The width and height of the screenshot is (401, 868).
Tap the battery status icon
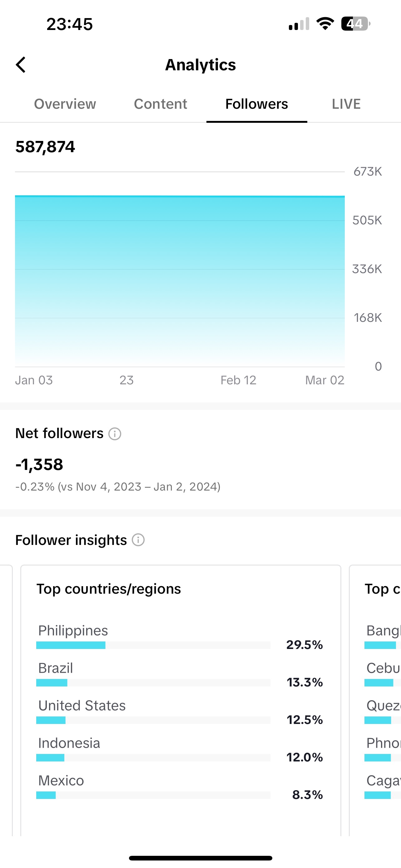click(x=356, y=23)
